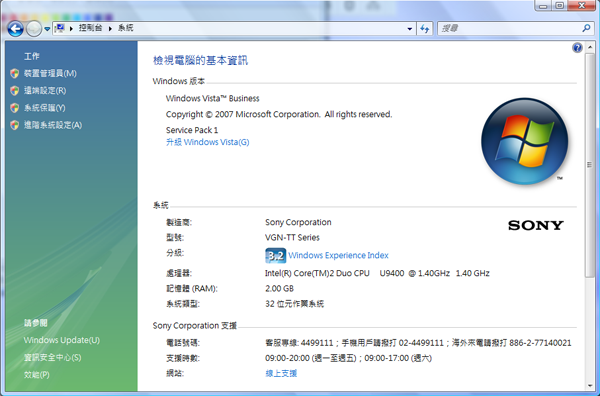Open Help with the blue question icon

click(x=577, y=48)
